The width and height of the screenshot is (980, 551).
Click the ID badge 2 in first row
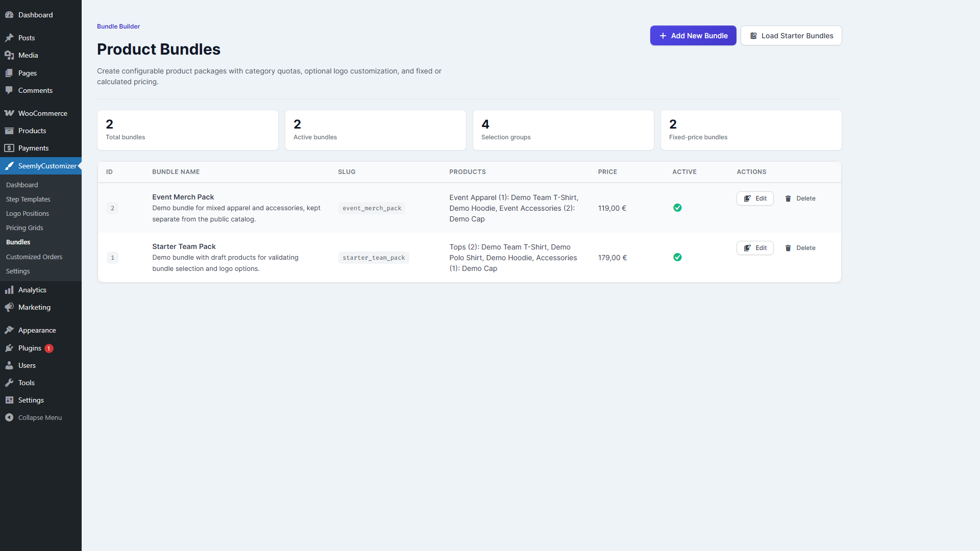coord(112,208)
